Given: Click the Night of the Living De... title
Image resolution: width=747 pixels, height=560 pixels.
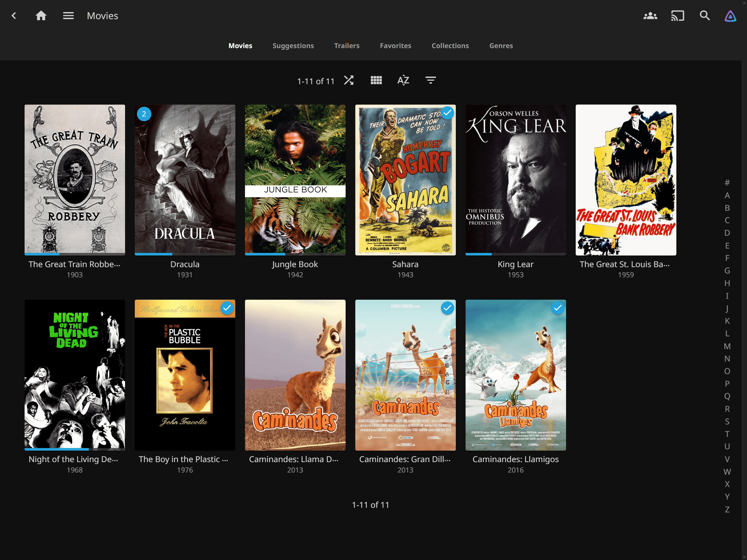Looking at the screenshot, I should coord(73,459).
